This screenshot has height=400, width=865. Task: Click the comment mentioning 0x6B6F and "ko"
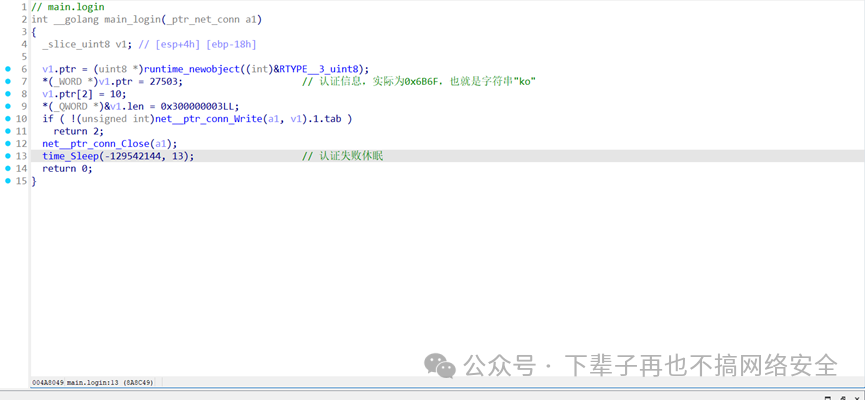(419, 82)
